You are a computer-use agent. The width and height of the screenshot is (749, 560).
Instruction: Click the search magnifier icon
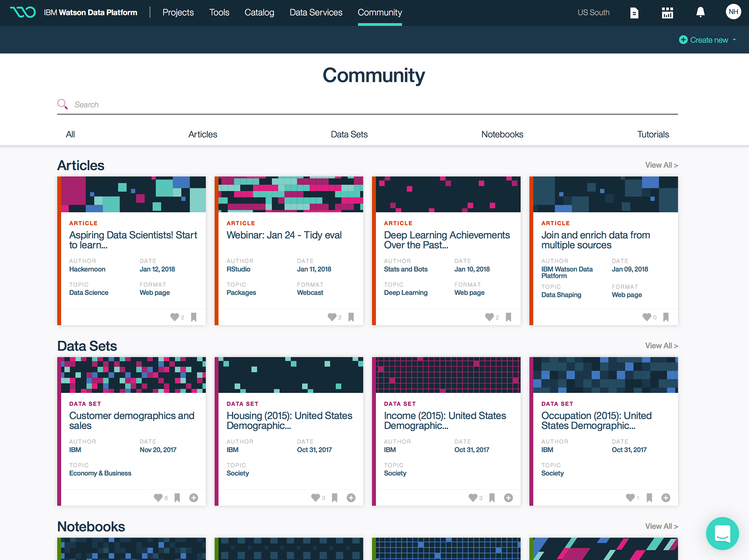click(x=62, y=104)
